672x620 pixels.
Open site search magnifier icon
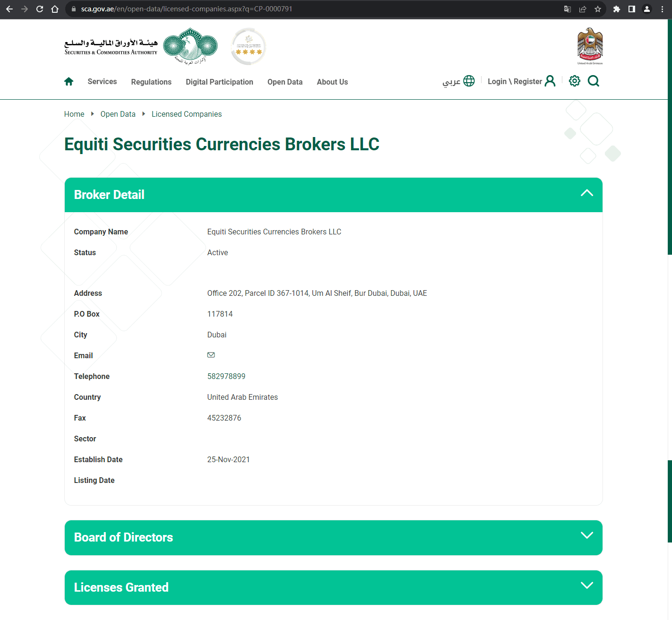coord(594,81)
